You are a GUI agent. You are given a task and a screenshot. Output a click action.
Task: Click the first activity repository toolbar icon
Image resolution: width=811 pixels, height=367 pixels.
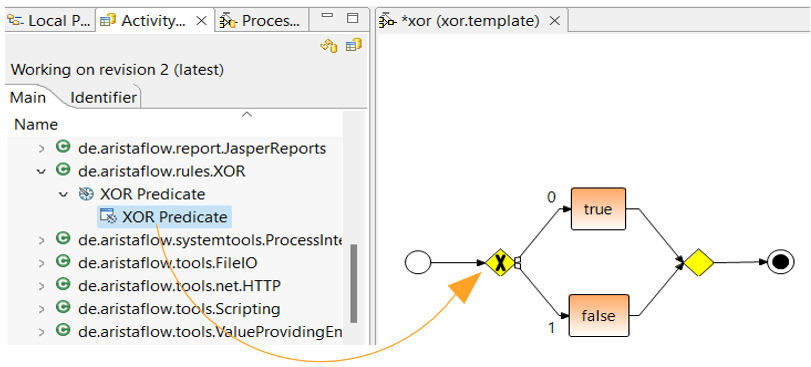329,46
